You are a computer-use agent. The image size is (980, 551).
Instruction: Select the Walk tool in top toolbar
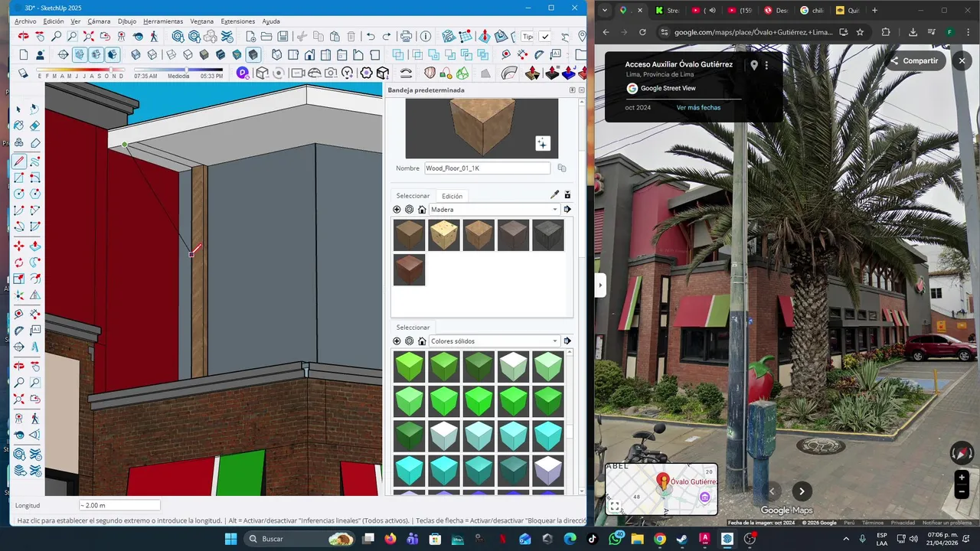coord(154,36)
